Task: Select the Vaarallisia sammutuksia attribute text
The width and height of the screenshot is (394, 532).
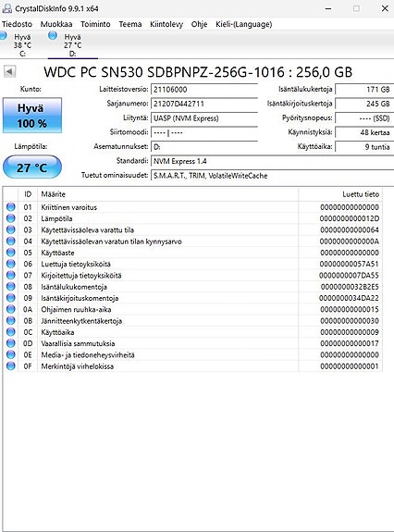Action: pos(78,343)
